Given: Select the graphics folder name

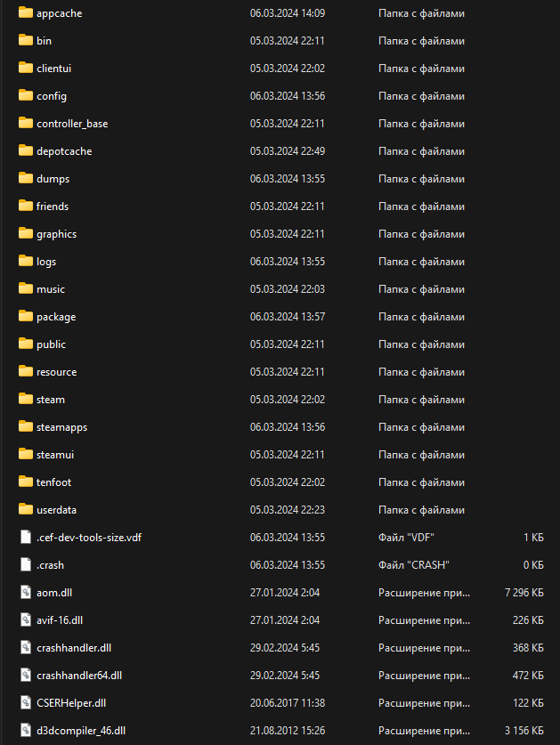Looking at the screenshot, I should (57, 234).
